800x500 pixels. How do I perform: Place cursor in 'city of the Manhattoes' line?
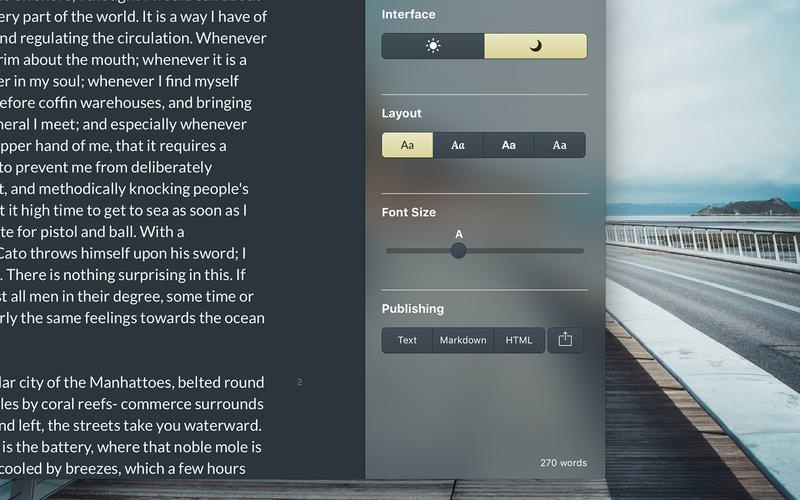pyautogui.click(x=132, y=382)
